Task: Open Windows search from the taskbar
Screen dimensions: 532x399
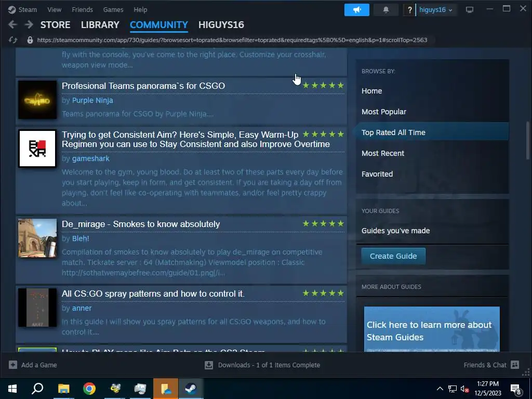Action: (37, 389)
